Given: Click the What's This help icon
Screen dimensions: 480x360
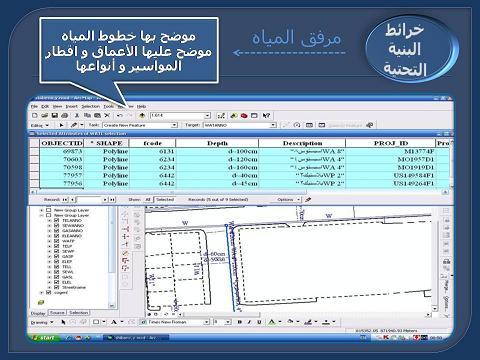Looking at the screenshot, I should pos(266,116).
